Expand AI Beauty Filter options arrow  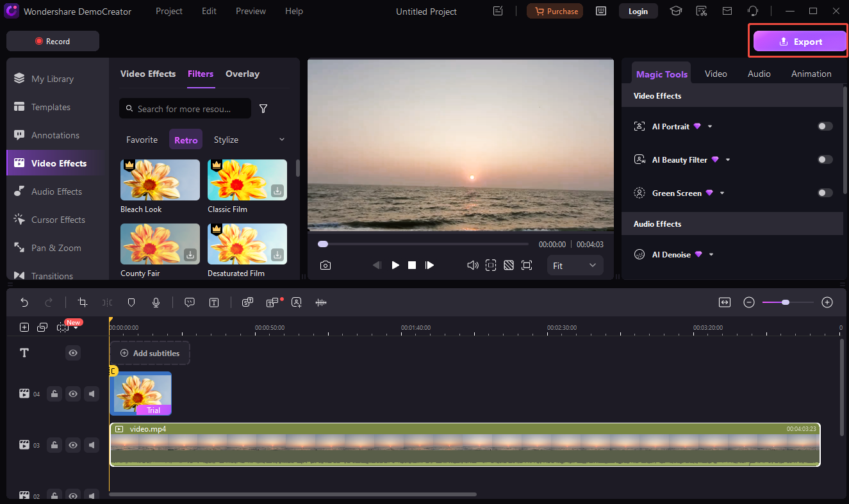(728, 160)
